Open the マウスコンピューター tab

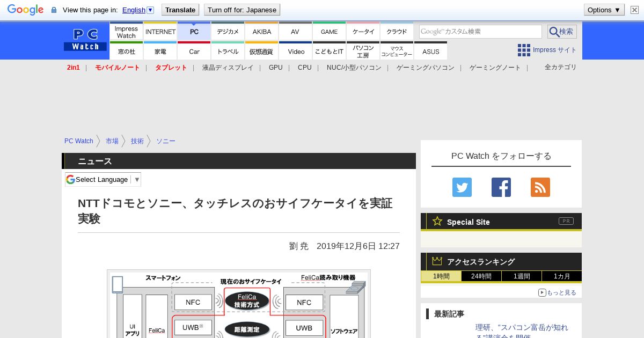(x=397, y=51)
